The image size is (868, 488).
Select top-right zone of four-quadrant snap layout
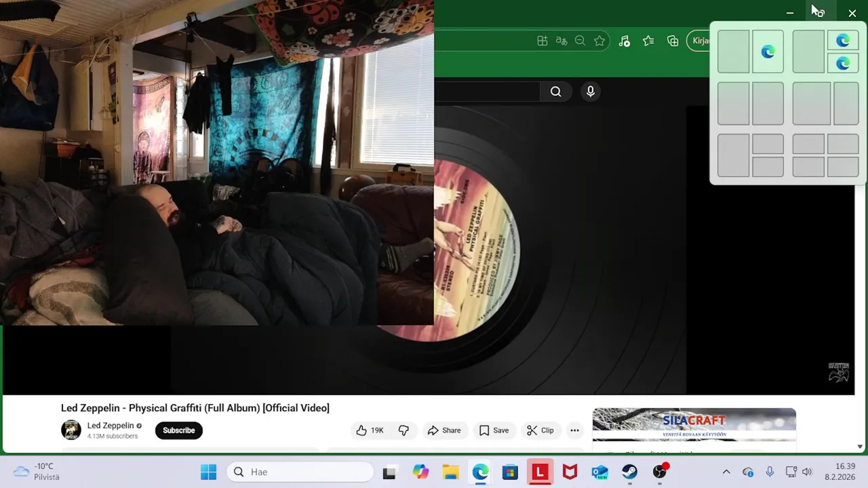tap(843, 144)
